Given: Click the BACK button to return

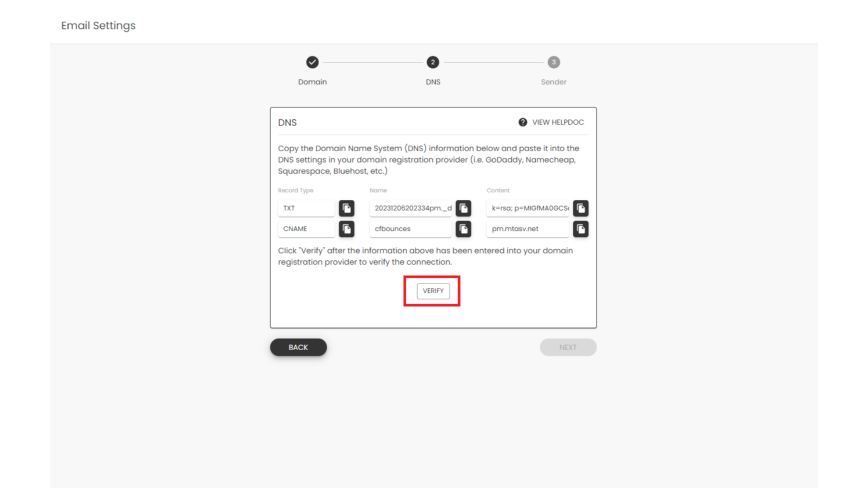Looking at the screenshot, I should point(298,347).
